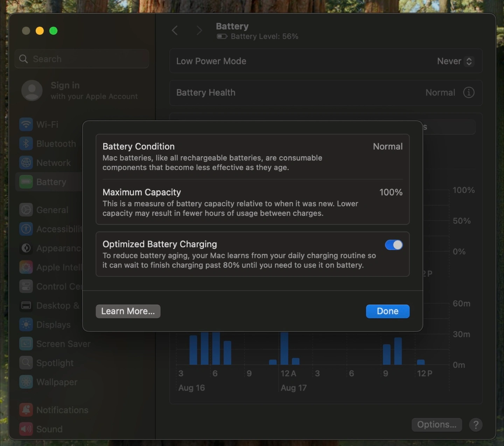Open Network settings via globe icon

pyautogui.click(x=26, y=163)
